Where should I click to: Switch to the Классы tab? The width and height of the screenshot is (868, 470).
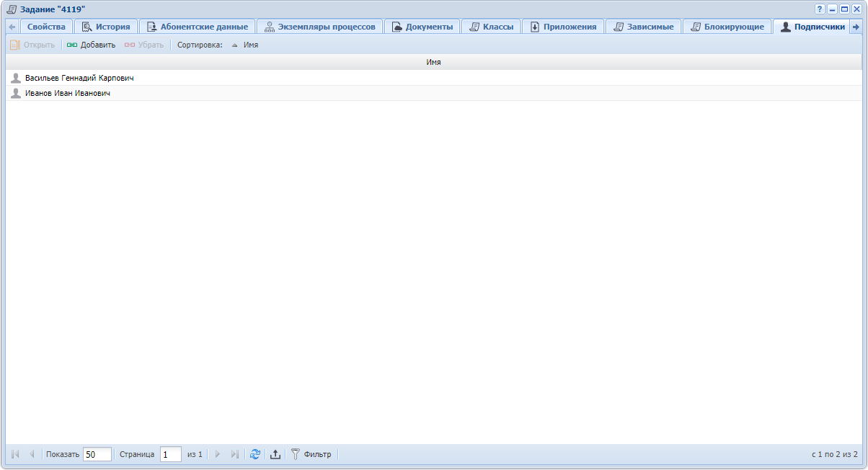pos(491,27)
